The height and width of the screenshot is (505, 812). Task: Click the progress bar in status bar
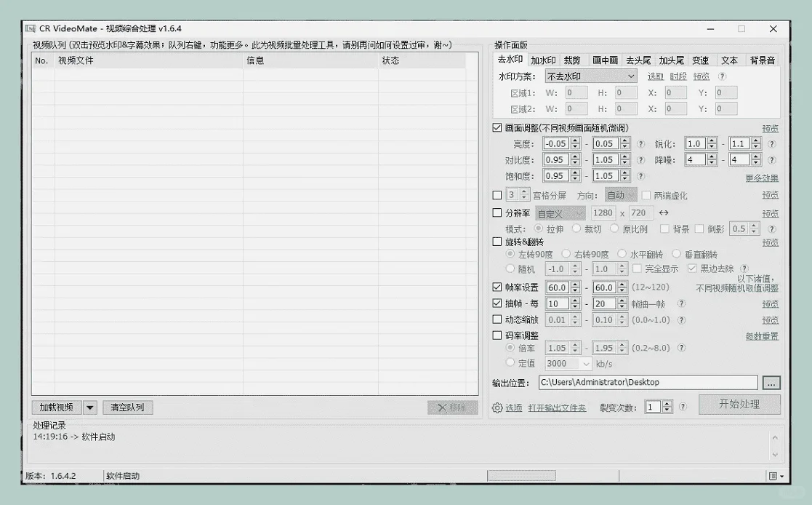pyautogui.click(x=521, y=475)
